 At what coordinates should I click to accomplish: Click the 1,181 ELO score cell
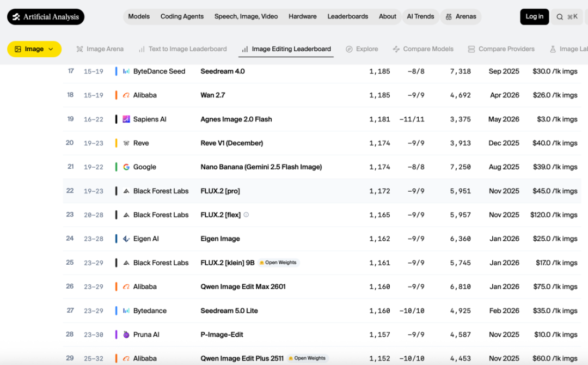(379, 119)
